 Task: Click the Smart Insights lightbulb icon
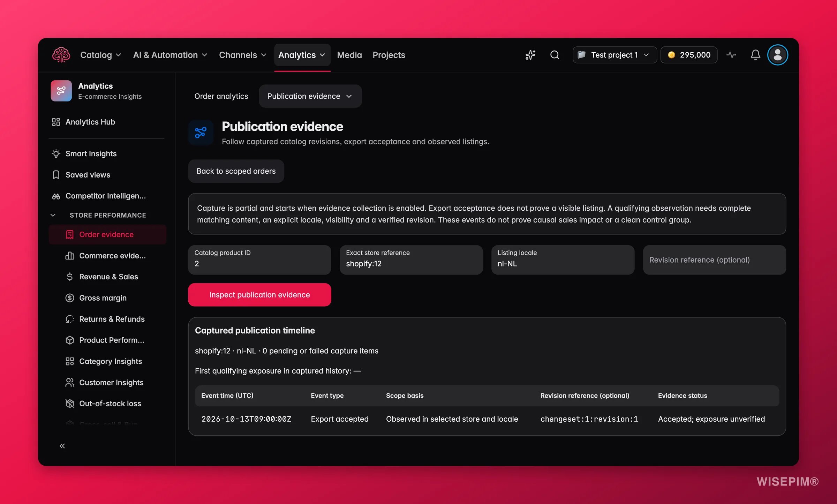[x=56, y=153]
